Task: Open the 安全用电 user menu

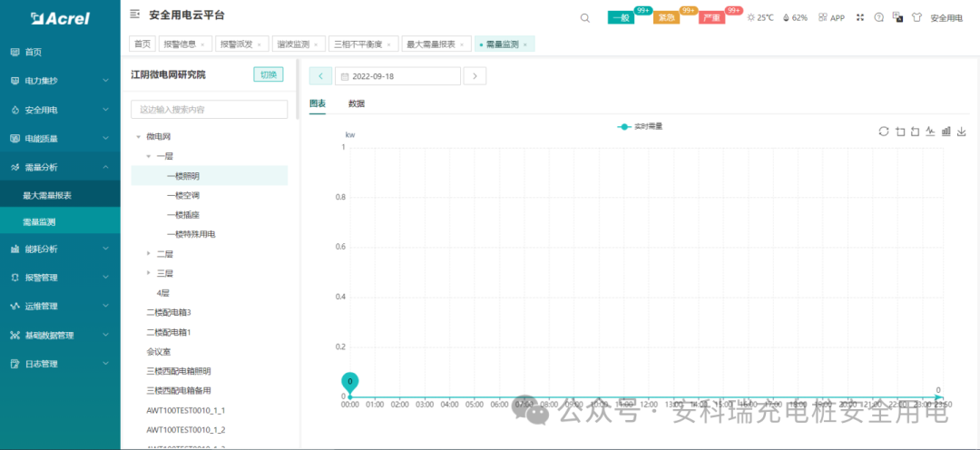Action: tap(946, 18)
